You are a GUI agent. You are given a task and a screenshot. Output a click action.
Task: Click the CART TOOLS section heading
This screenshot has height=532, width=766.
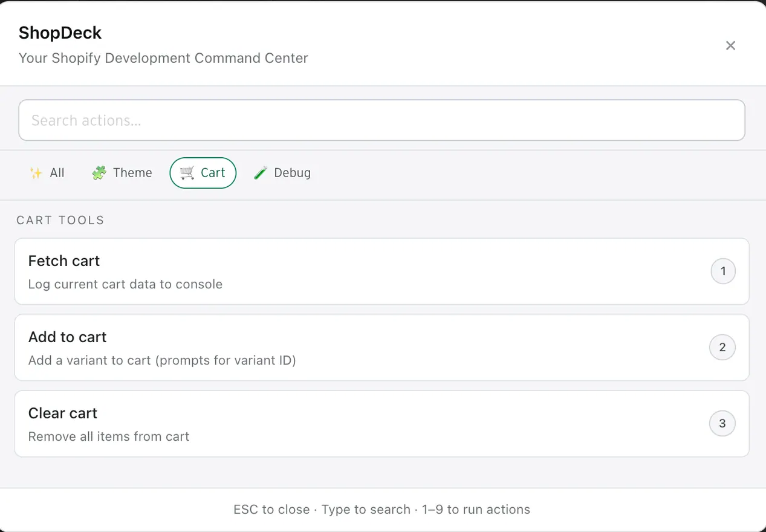coord(60,220)
